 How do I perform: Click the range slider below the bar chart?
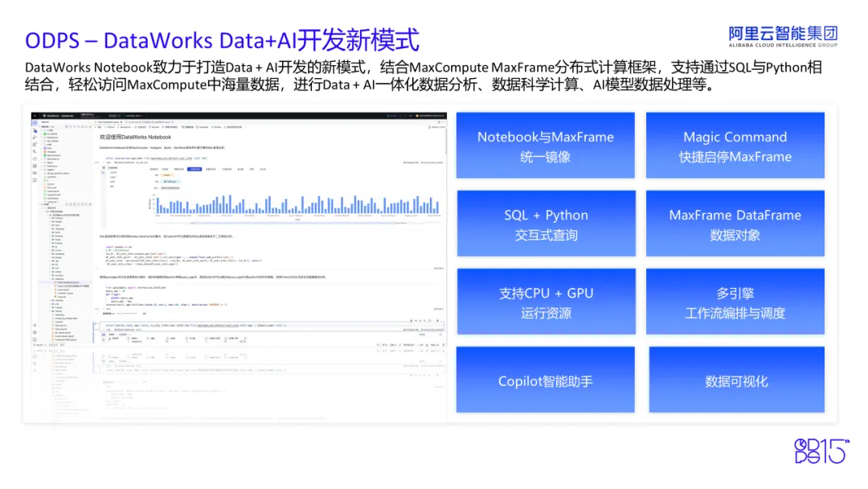[299, 223]
